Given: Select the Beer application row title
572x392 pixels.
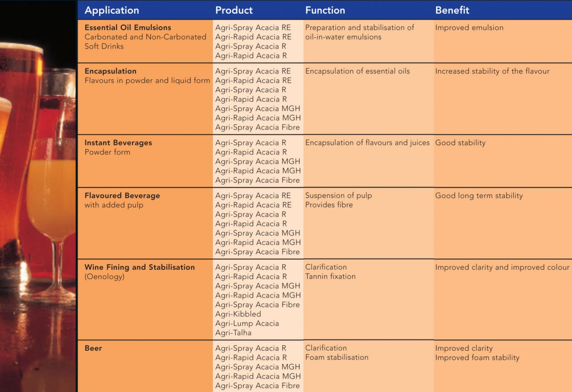Looking at the screenshot, I should [93, 348].
